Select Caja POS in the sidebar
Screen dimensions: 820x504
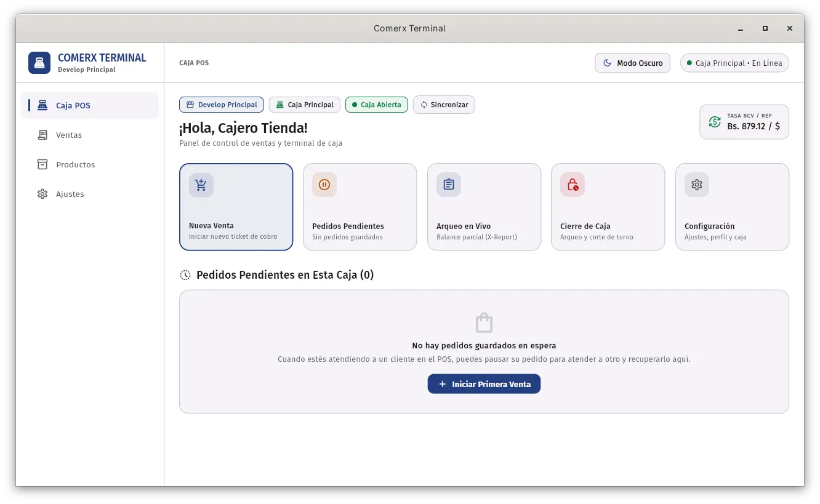coord(90,105)
